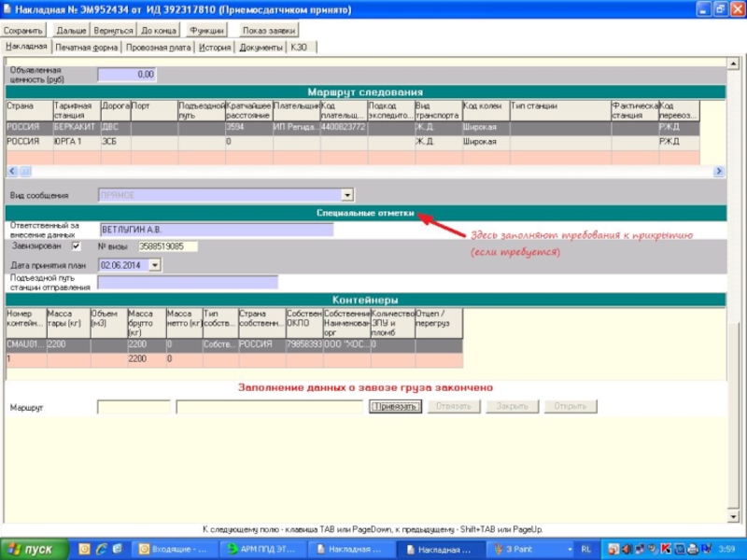Go to the История tab

pyautogui.click(x=214, y=47)
